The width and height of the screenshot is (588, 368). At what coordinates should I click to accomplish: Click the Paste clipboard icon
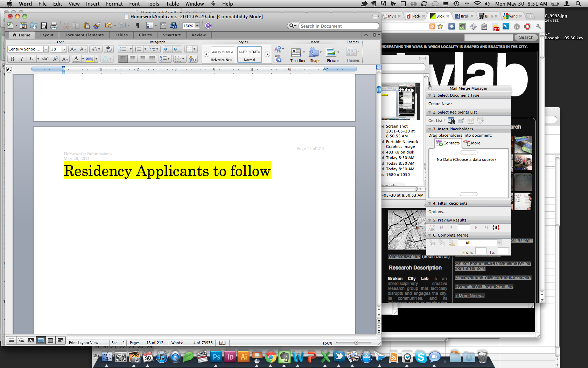(x=86, y=26)
